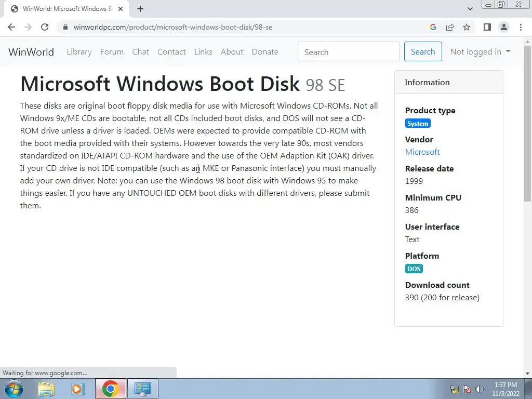Open the About nav item
Screen dimensions: 532x399
[232, 52]
